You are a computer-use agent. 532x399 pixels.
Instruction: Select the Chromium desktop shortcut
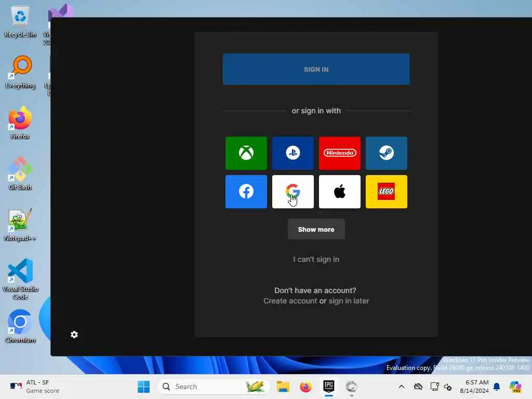(x=20, y=327)
